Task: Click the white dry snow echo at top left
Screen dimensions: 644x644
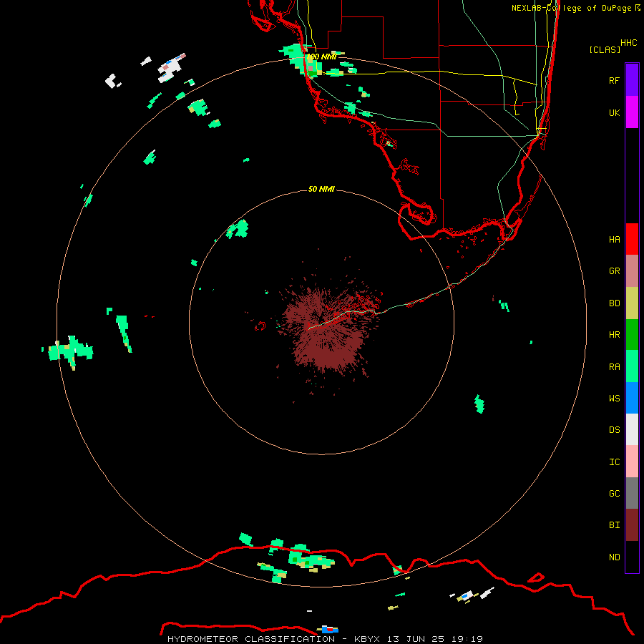Action: 170,68
